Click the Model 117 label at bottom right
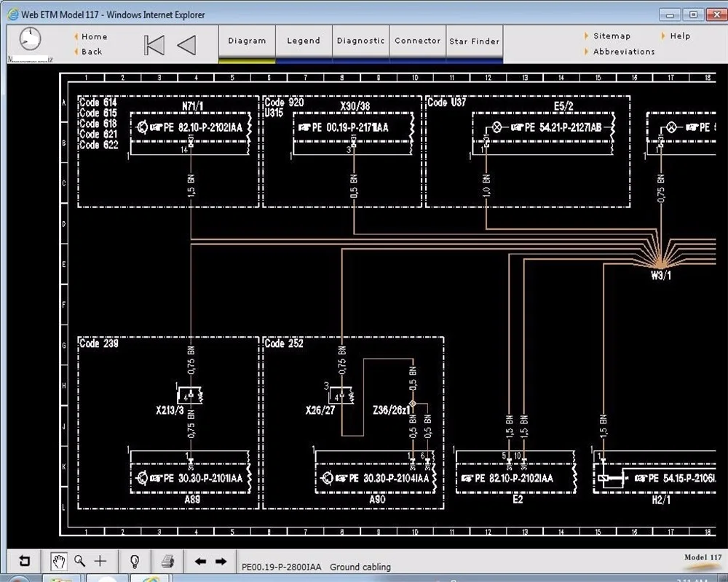The width and height of the screenshot is (728, 582). [x=703, y=557]
